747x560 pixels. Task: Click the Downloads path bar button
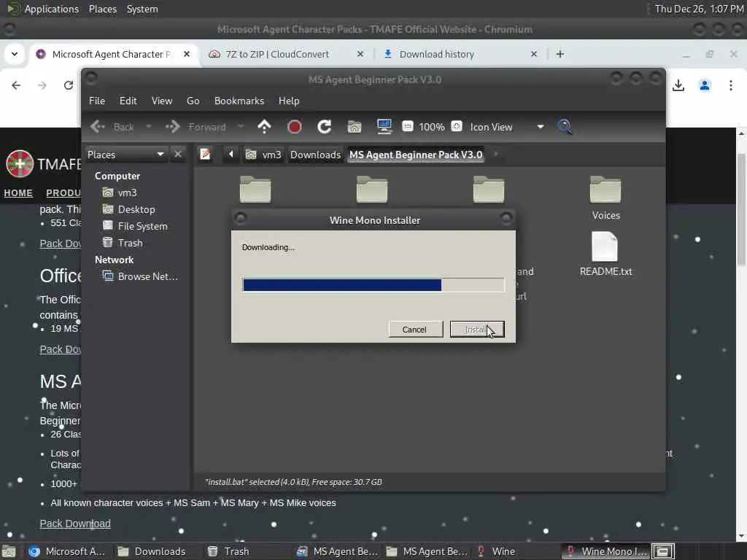point(315,155)
